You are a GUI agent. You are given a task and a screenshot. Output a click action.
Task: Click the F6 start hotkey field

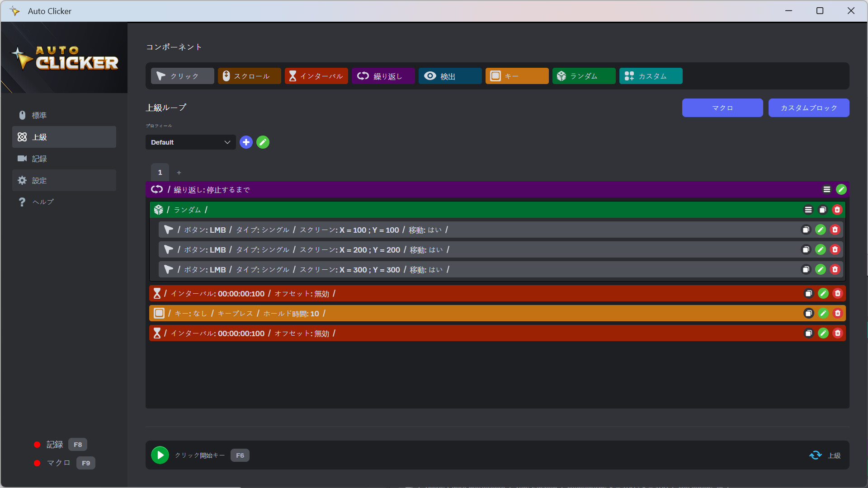[240, 455]
